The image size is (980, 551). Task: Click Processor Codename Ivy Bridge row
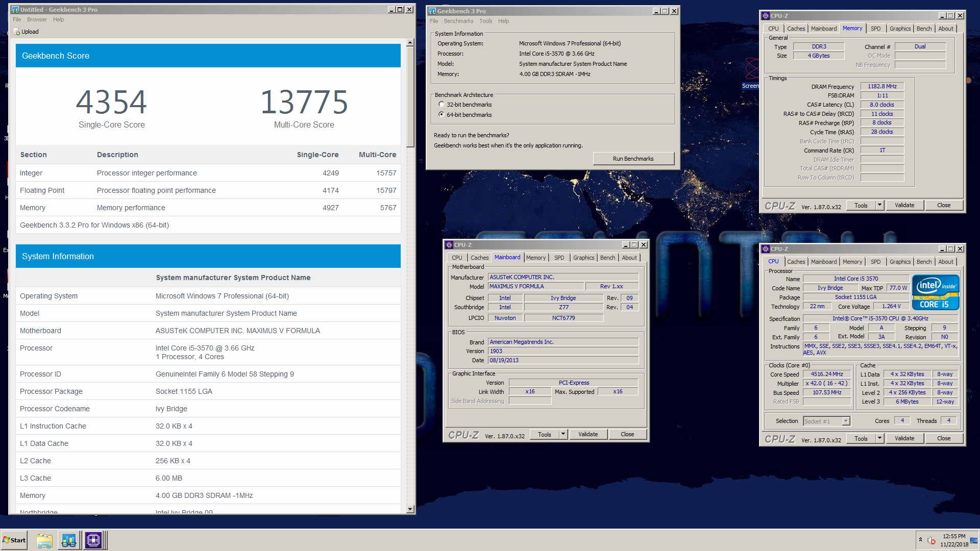[208, 409]
